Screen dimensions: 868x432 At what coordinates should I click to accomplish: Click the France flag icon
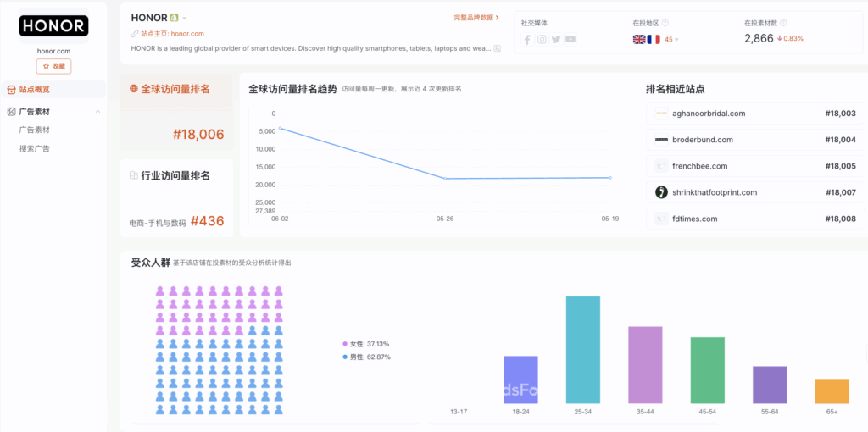point(654,39)
